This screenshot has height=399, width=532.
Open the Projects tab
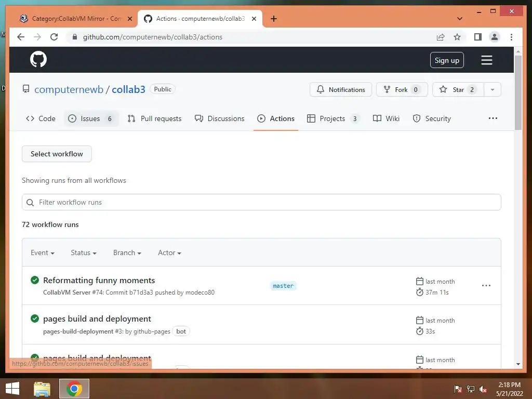click(x=333, y=118)
